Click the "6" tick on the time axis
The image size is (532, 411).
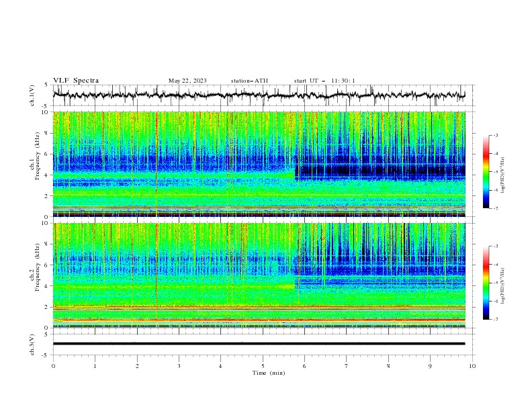[x=305, y=366]
